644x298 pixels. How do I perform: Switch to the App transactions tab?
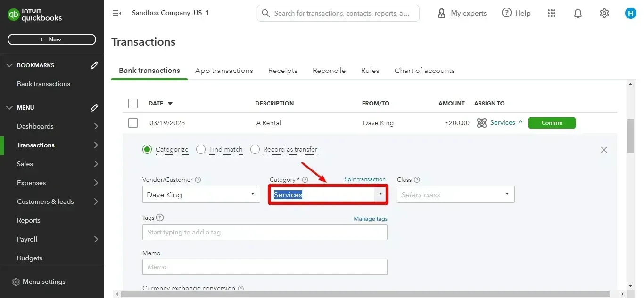click(224, 71)
